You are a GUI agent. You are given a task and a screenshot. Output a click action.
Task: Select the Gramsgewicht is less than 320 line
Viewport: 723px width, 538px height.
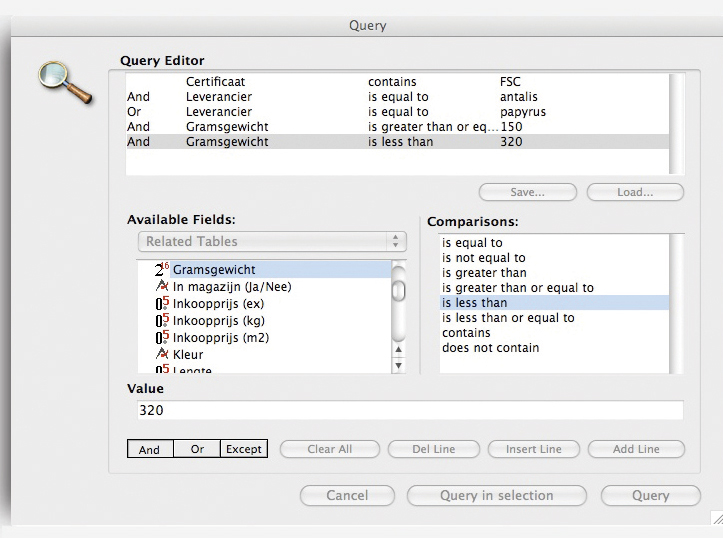(397, 142)
